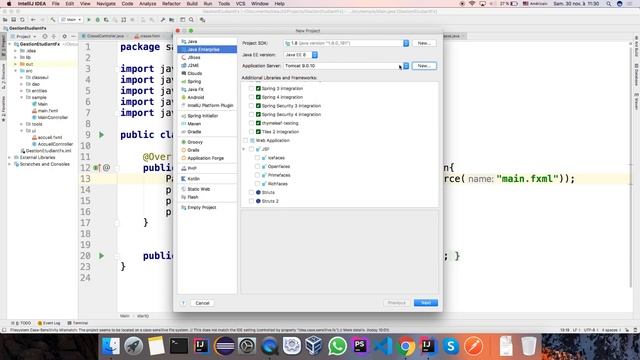Open the Spotlight search icon in the menu bar
The image size is (640, 360).
pos(609,4)
